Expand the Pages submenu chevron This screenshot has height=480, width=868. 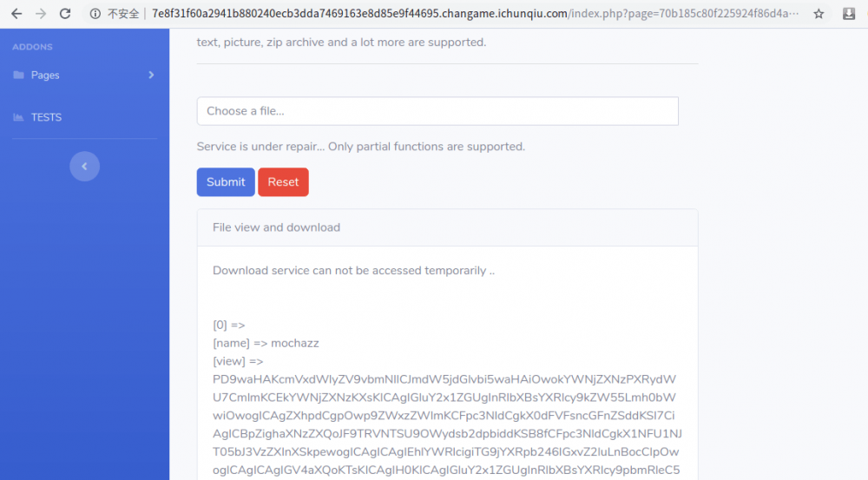click(x=151, y=76)
